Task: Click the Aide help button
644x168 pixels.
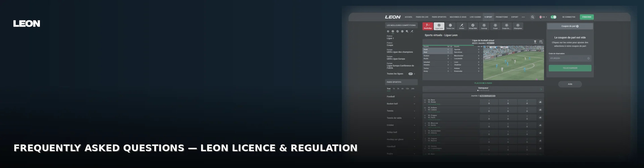Action: tap(570, 84)
